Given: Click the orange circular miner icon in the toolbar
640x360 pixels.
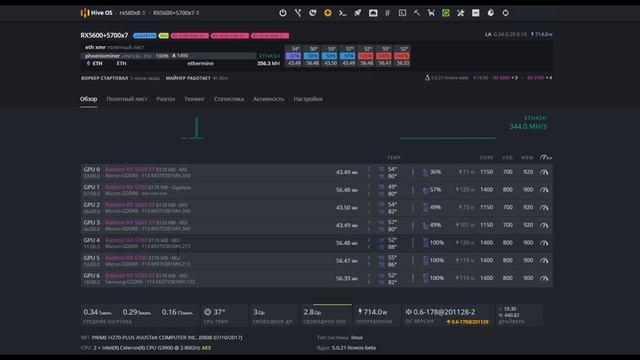Looking at the screenshot, I should [327, 13].
